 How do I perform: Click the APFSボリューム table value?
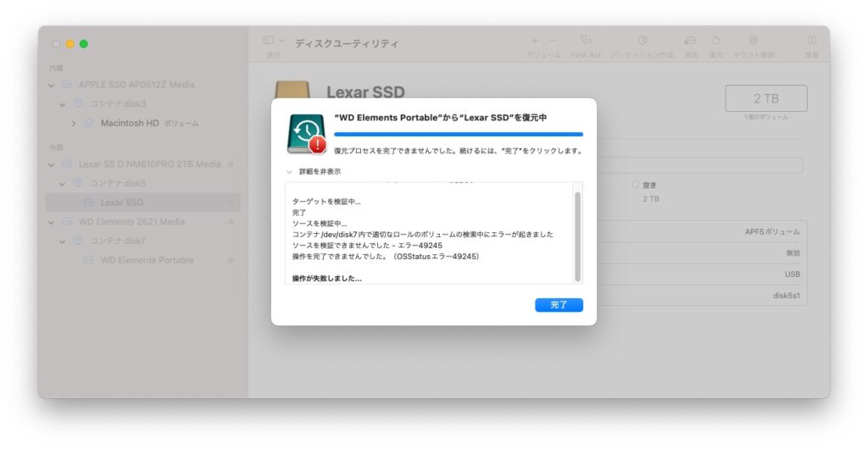point(772,232)
